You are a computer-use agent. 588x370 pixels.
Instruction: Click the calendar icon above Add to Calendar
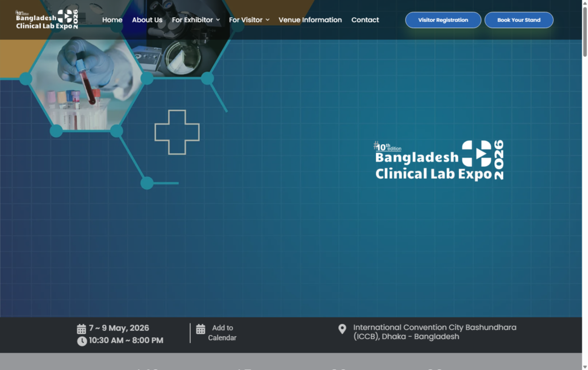point(200,329)
